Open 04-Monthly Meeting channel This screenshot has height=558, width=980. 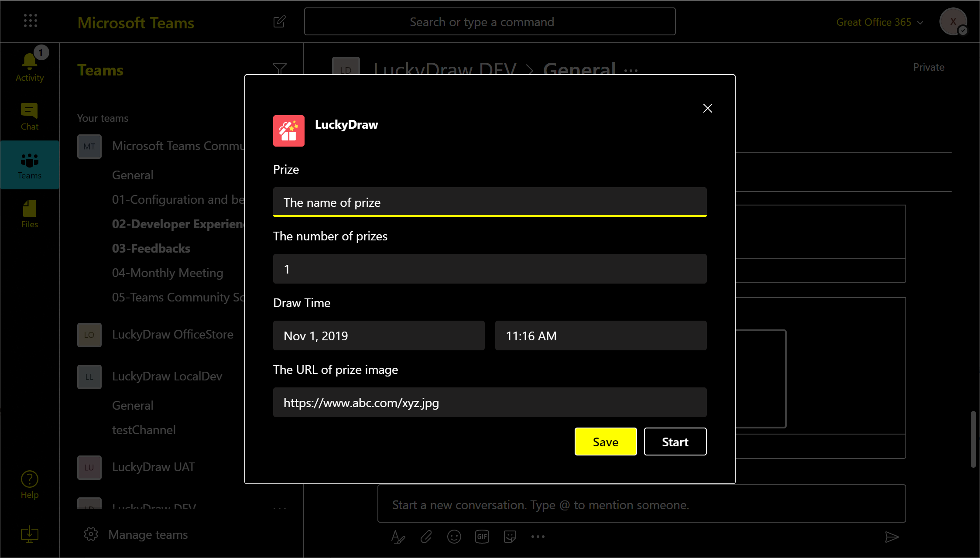(x=168, y=273)
